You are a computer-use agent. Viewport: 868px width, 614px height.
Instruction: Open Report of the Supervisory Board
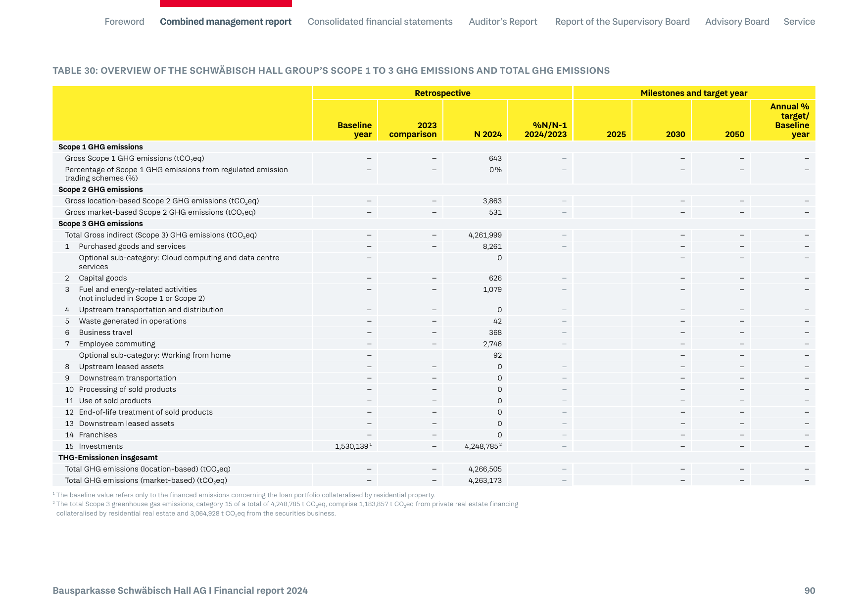point(622,22)
